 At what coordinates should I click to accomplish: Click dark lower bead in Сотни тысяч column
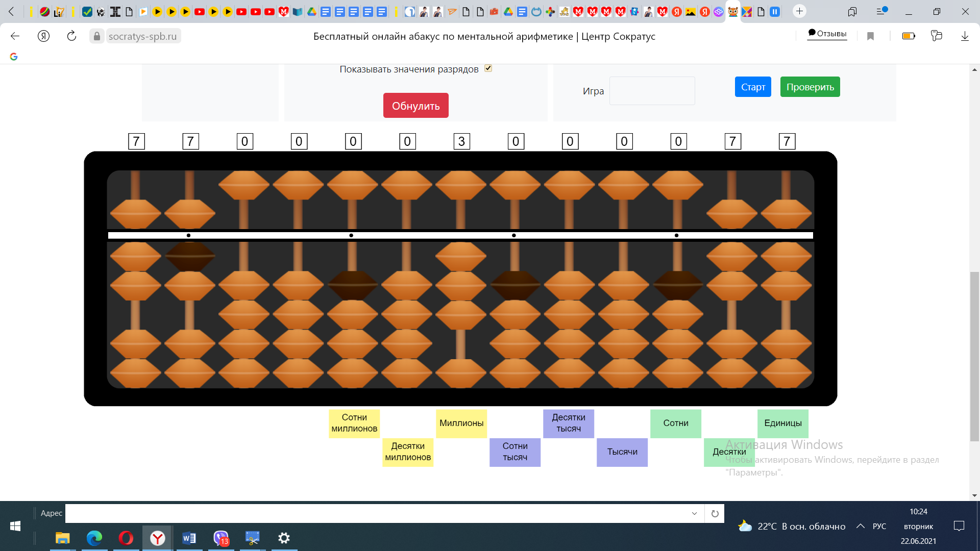515,285
